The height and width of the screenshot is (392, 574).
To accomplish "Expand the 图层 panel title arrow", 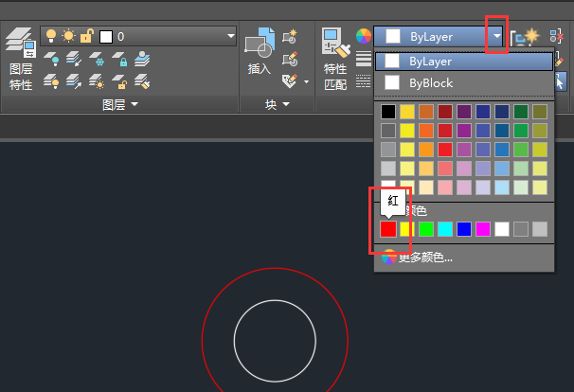I will tap(135, 104).
